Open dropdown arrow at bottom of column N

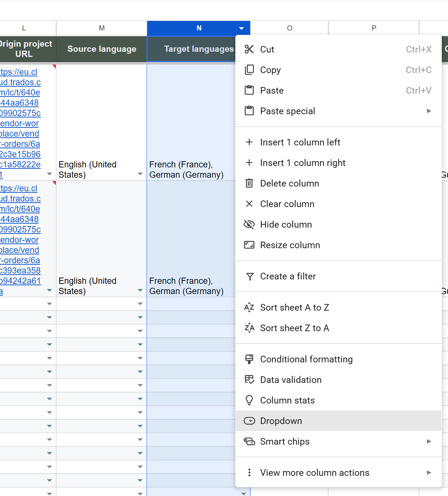[x=243, y=494]
